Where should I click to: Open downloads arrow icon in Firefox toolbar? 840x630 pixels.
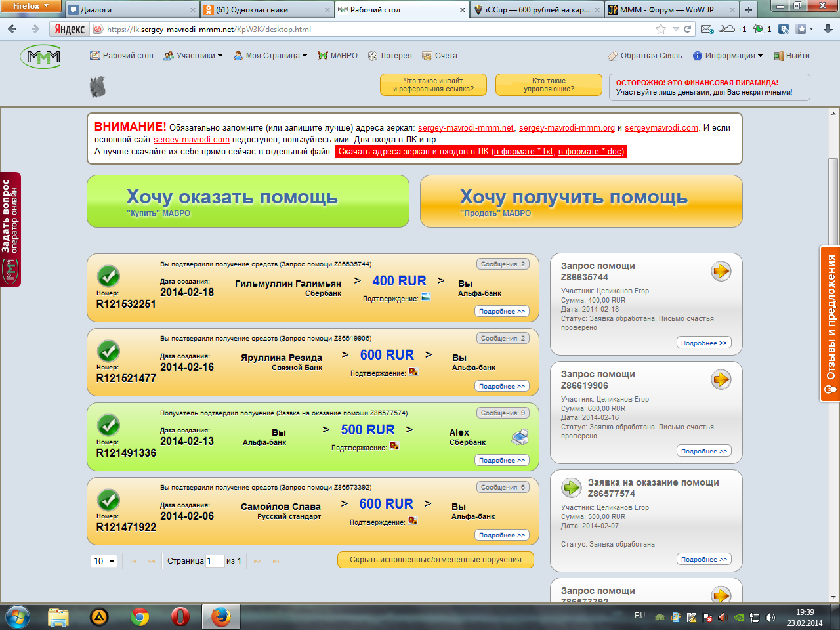[x=828, y=29]
